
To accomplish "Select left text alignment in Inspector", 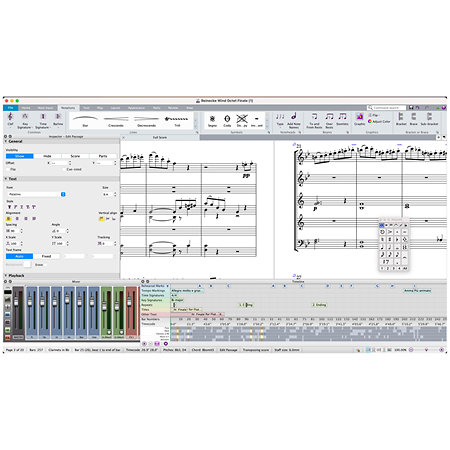I will click(x=9, y=219).
